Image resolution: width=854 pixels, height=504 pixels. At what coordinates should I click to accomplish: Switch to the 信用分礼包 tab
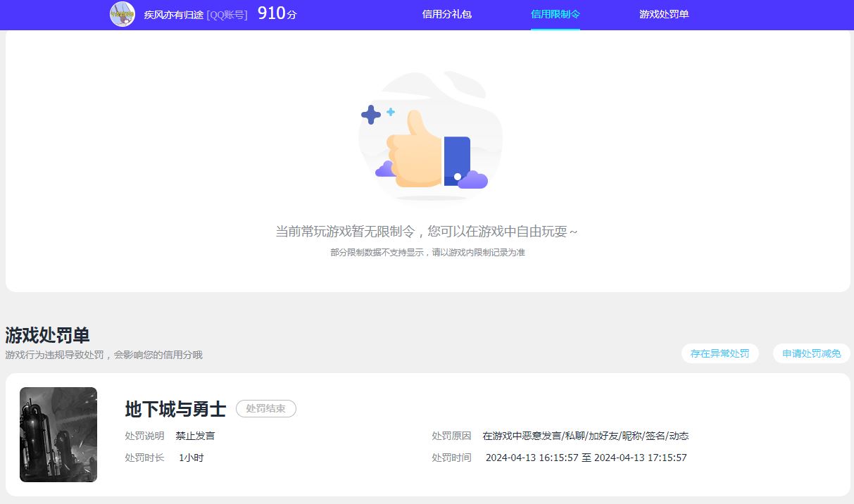click(x=448, y=14)
